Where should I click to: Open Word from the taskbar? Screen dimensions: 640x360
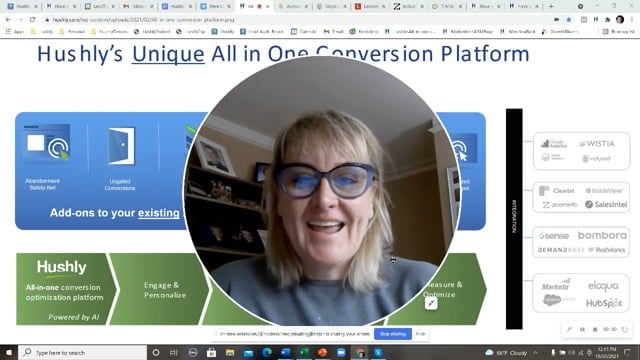point(285,352)
